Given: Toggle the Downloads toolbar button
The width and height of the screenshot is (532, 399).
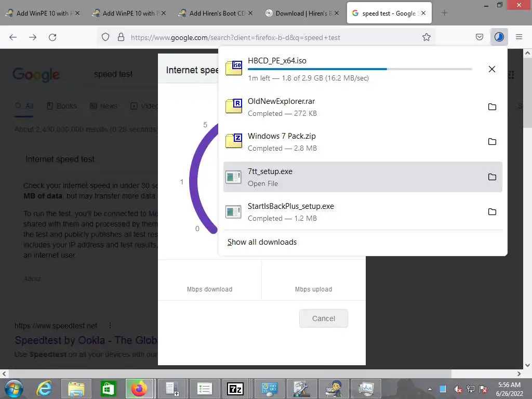Looking at the screenshot, I should click(x=499, y=37).
